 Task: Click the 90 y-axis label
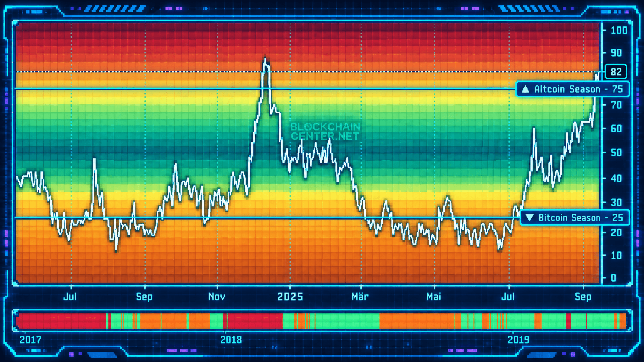(616, 53)
